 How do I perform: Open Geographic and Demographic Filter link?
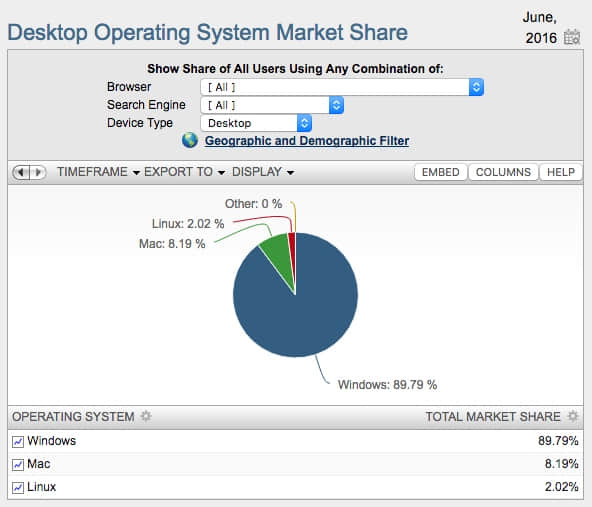coord(307,141)
